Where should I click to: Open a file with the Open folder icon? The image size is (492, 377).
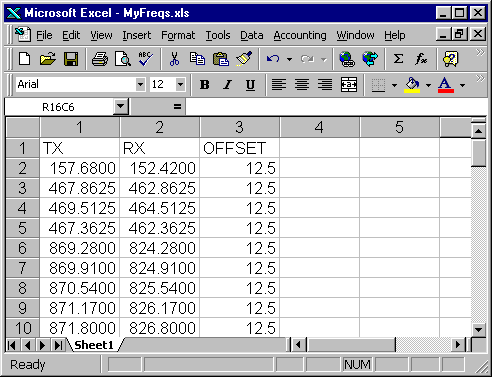(48, 60)
